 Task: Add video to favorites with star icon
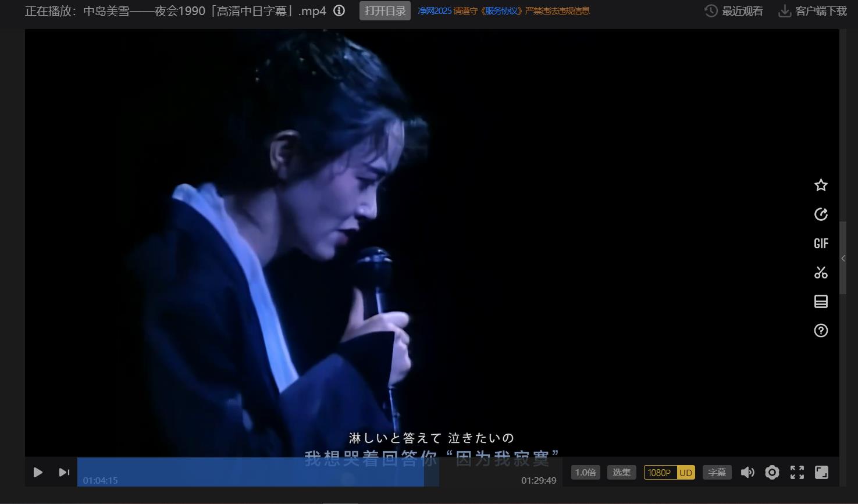tap(821, 185)
